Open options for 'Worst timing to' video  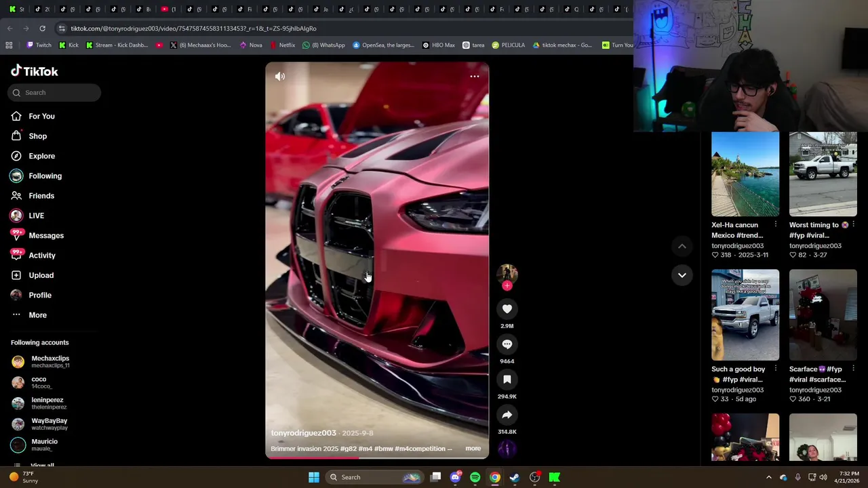pyautogui.click(x=853, y=224)
